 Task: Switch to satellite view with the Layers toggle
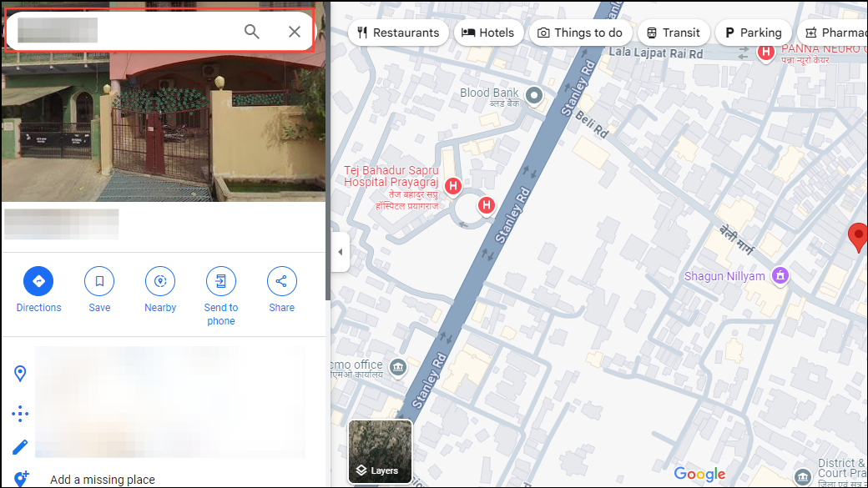pos(380,451)
